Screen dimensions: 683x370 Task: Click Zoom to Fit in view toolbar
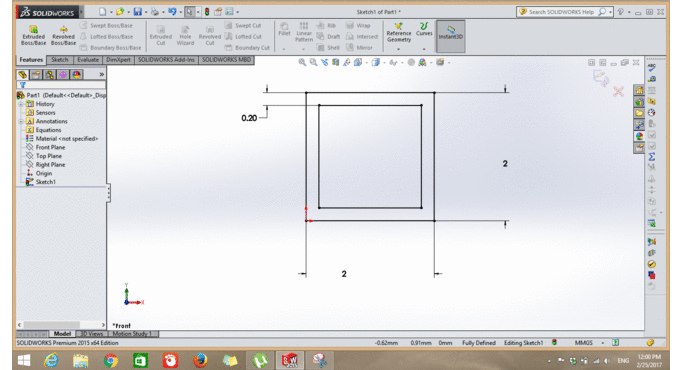click(x=302, y=62)
